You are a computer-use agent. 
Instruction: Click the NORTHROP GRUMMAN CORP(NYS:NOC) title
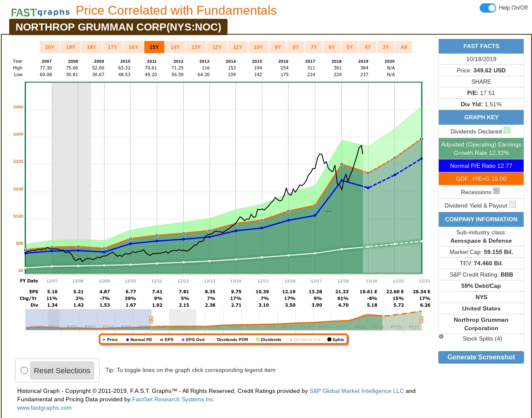point(118,27)
